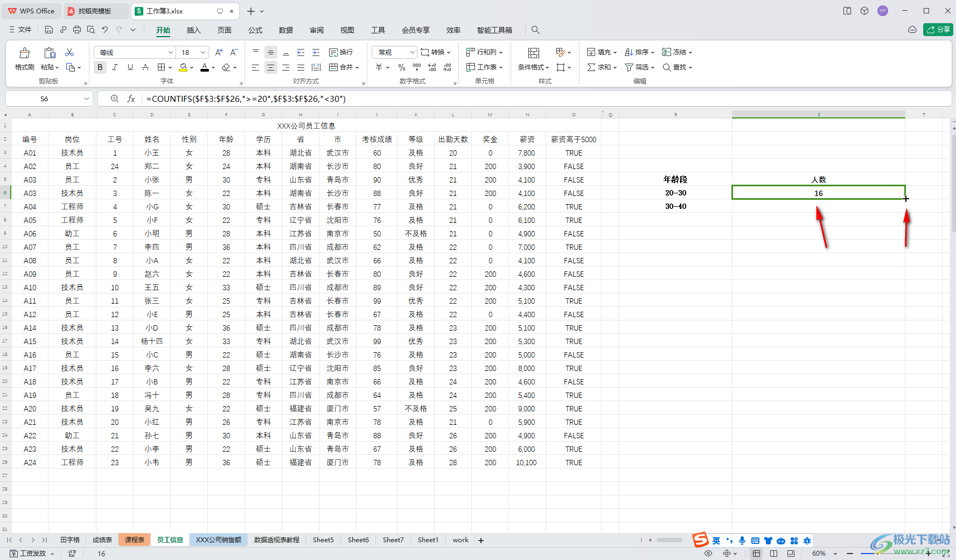The height and width of the screenshot is (560, 956).
Task: Click the Sogou input microphone icon
Action: tap(742, 541)
